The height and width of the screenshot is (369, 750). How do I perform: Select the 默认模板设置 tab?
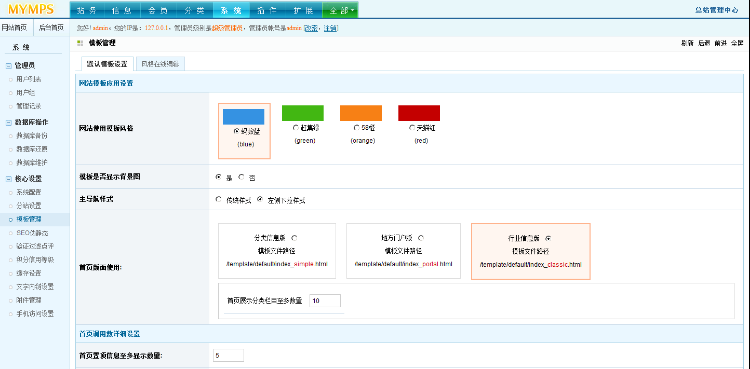(107, 64)
